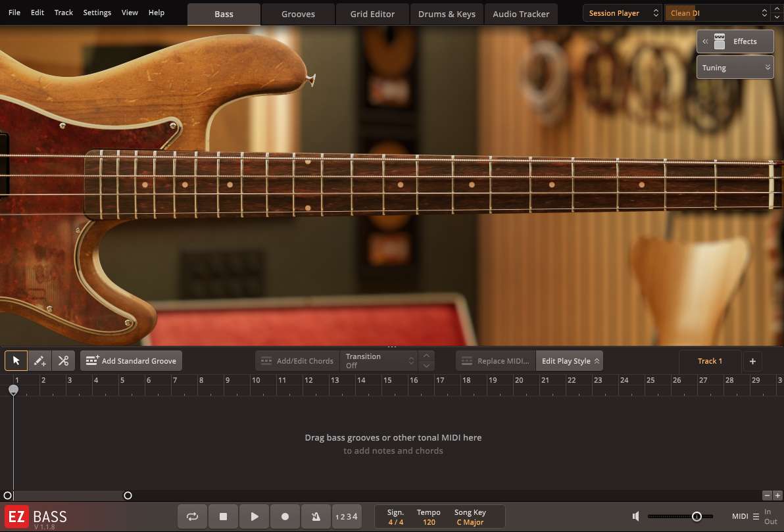Screen dimensions: 784x532
Task: Switch to the Grid Editor tab
Action: click(x=372, y=13)
